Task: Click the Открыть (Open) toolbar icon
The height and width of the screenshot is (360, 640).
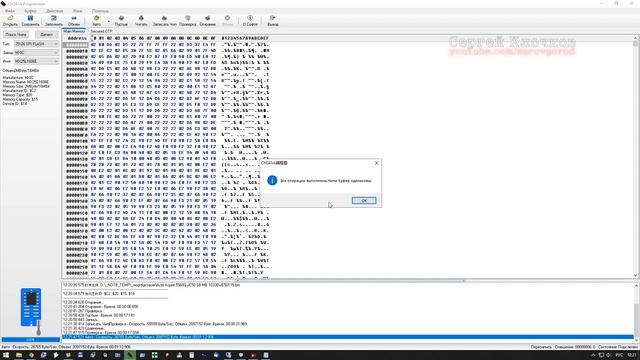Action: pyautogui.click(x=10, y=20)
